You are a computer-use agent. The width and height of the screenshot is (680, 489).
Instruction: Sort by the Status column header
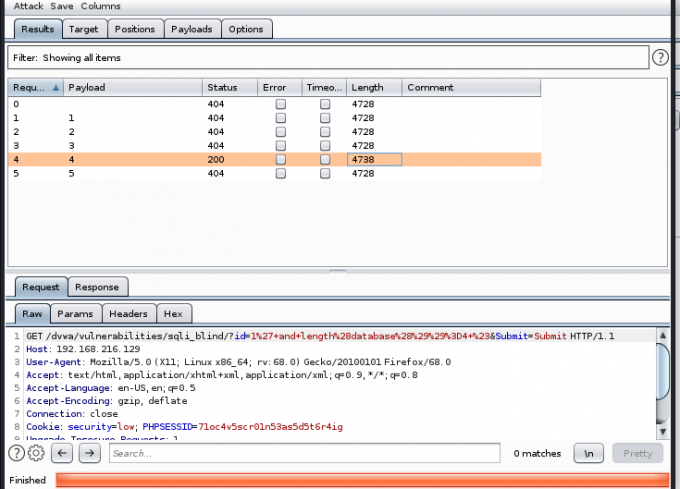coord(230,88)
